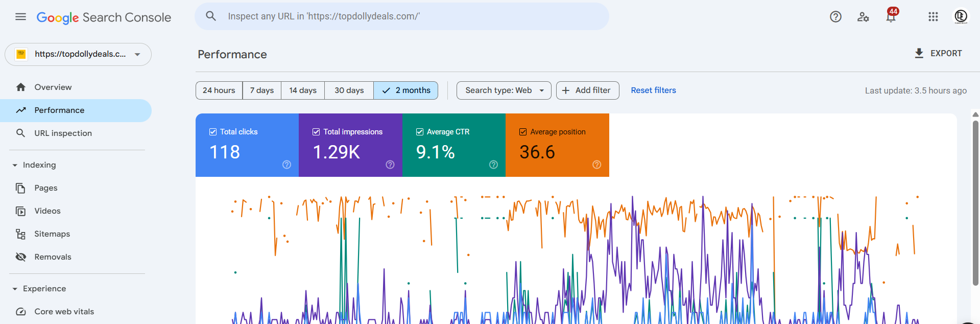Toggle the Total clicks checkbox

(x=213, y=132)
